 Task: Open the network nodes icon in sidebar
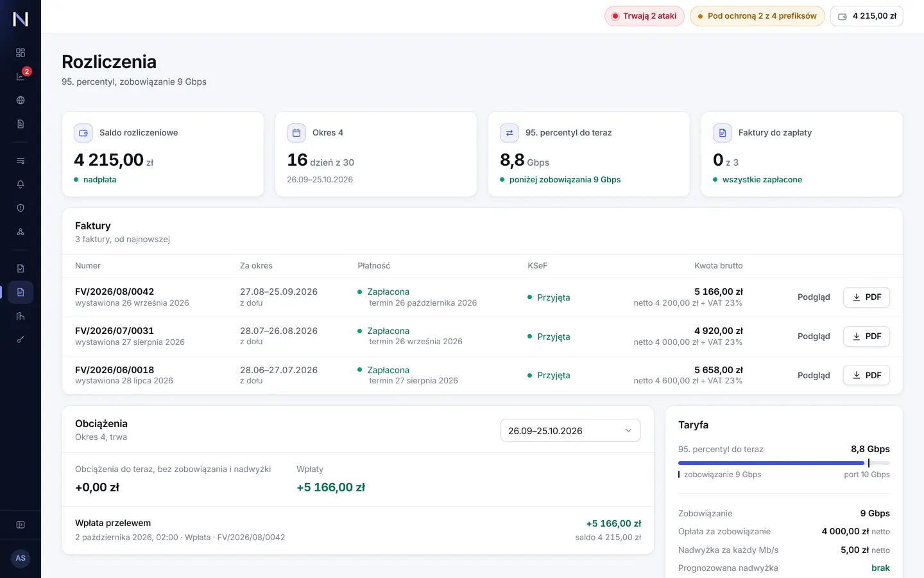pos(21,232)
